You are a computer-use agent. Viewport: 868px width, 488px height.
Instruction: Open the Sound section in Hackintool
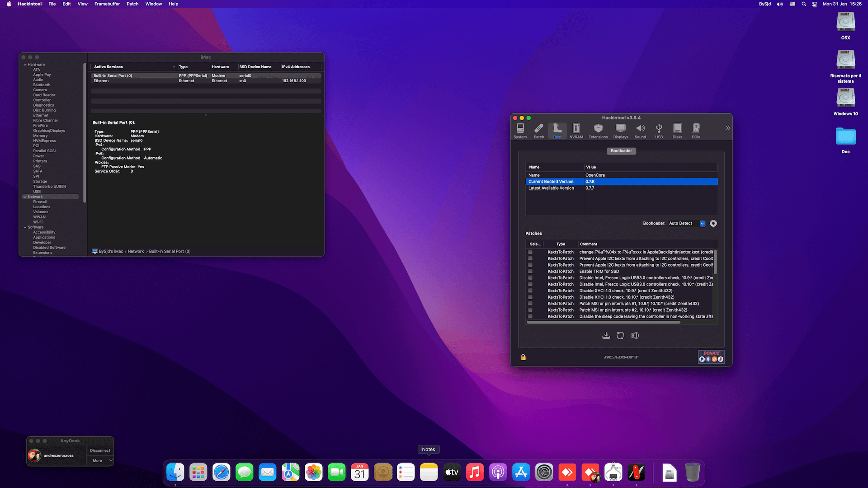(x=640, y=131)
